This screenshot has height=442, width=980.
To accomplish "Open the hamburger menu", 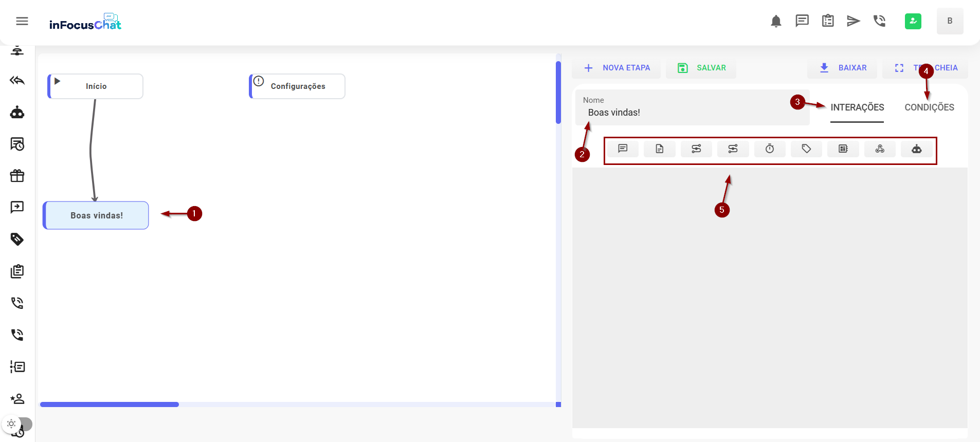I will click(x=22, y=21).
